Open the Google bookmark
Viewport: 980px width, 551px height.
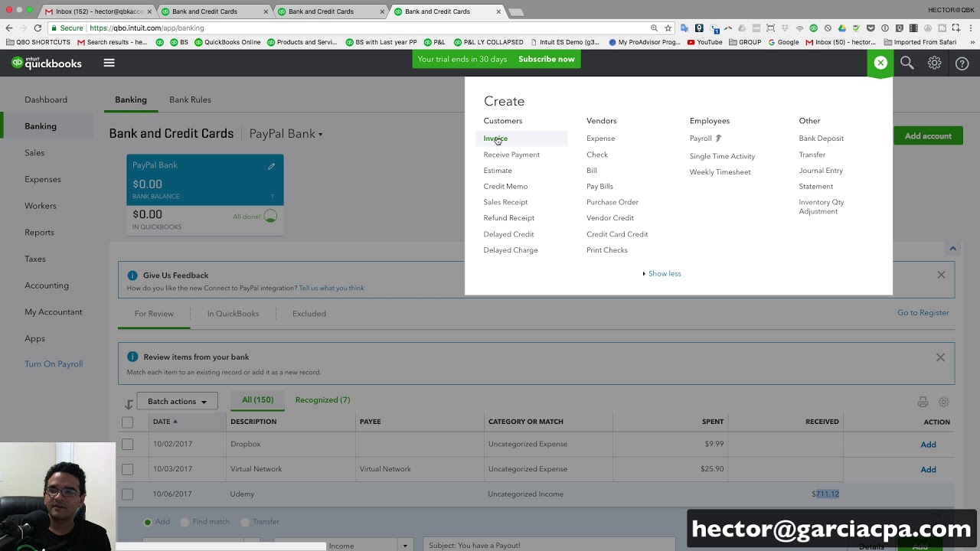click(783, 42)
